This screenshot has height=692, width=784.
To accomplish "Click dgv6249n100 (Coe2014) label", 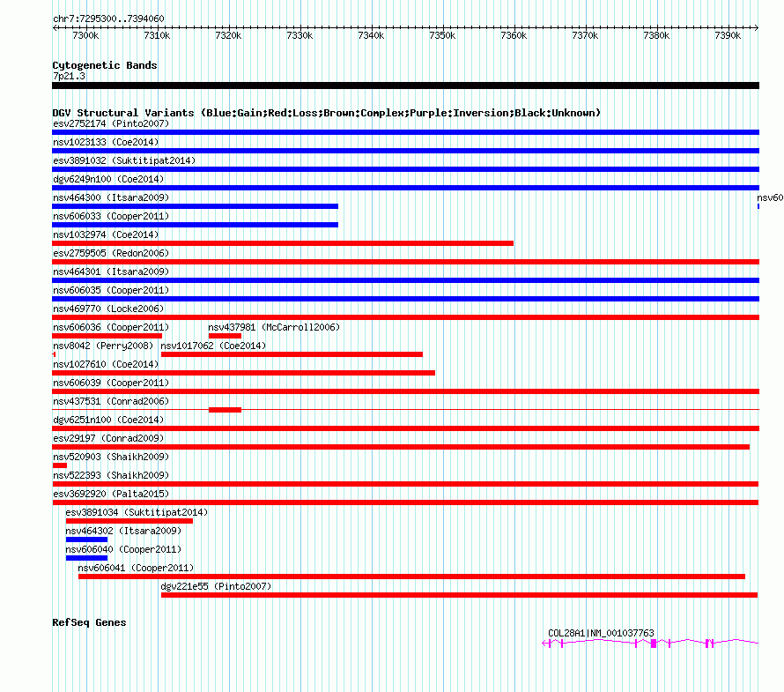I will point(108,179).
